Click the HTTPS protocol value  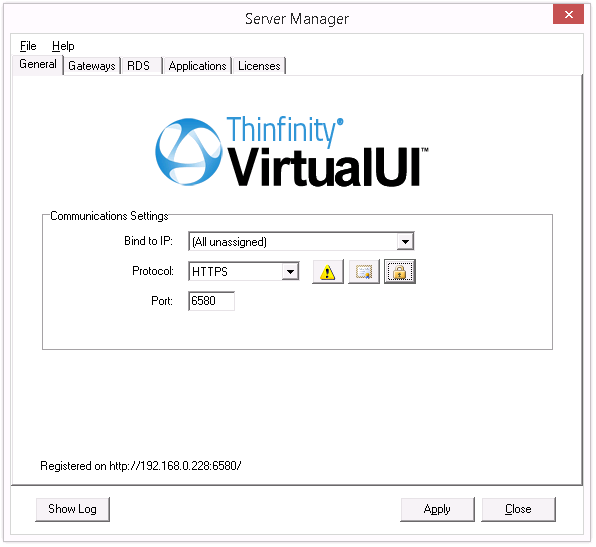coord(210,273)
